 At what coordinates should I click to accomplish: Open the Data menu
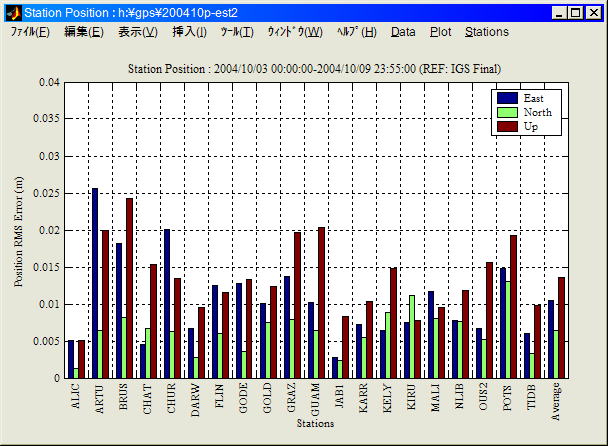[x=403, y=32]
